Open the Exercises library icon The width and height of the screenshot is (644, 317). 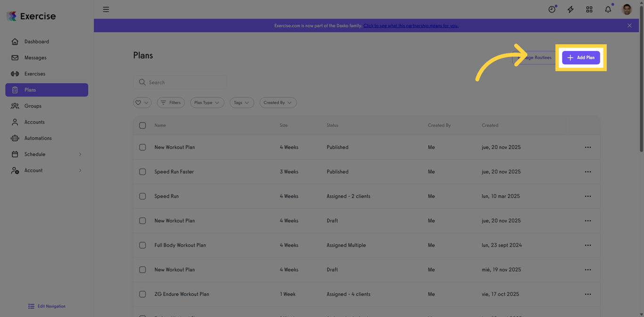point(14,74)
